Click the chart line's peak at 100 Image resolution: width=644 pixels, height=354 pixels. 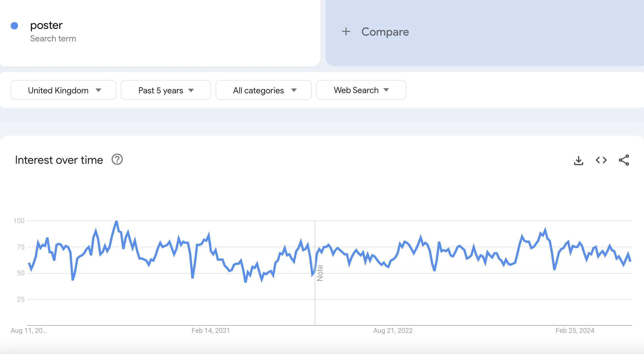pos(116,221)
